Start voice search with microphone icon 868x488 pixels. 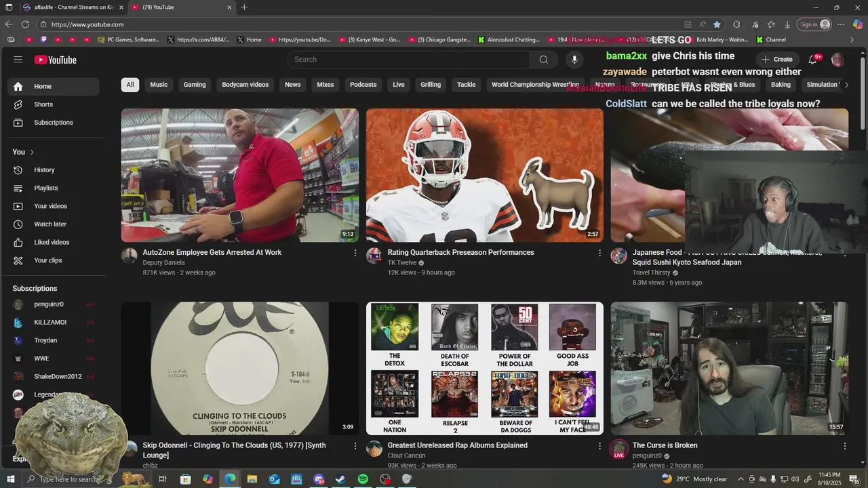pos(574,60)
